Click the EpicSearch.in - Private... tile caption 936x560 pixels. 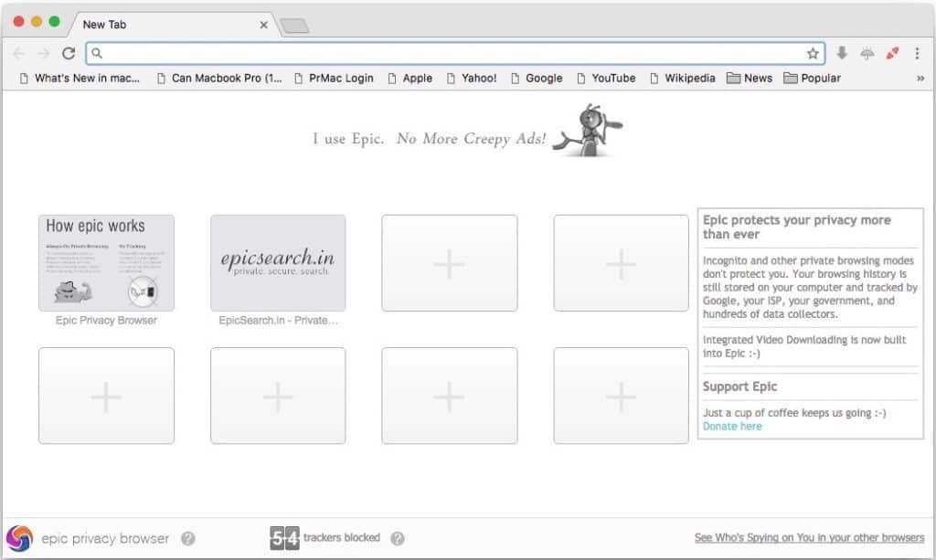point(278,321)
